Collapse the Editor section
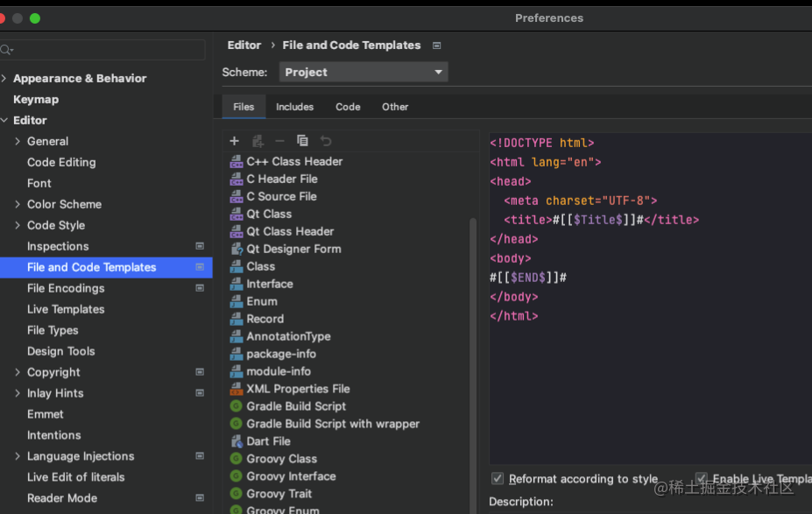The image size is (812, 514). pyautogui.click(x=4, y=120)
